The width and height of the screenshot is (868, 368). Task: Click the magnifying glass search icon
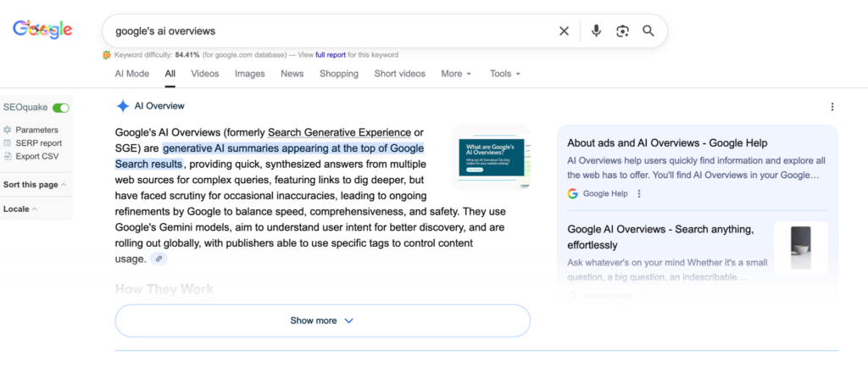coord(648,31)
